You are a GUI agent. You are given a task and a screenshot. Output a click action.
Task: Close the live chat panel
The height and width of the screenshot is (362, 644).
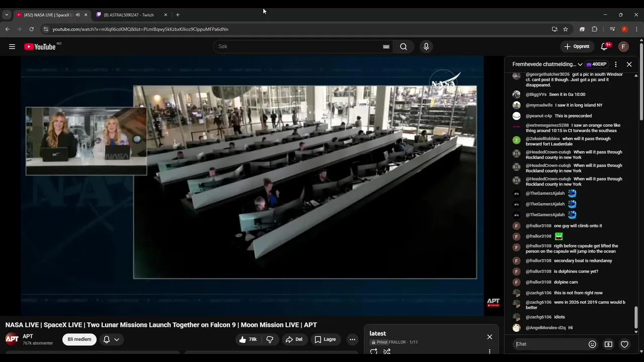629,64
